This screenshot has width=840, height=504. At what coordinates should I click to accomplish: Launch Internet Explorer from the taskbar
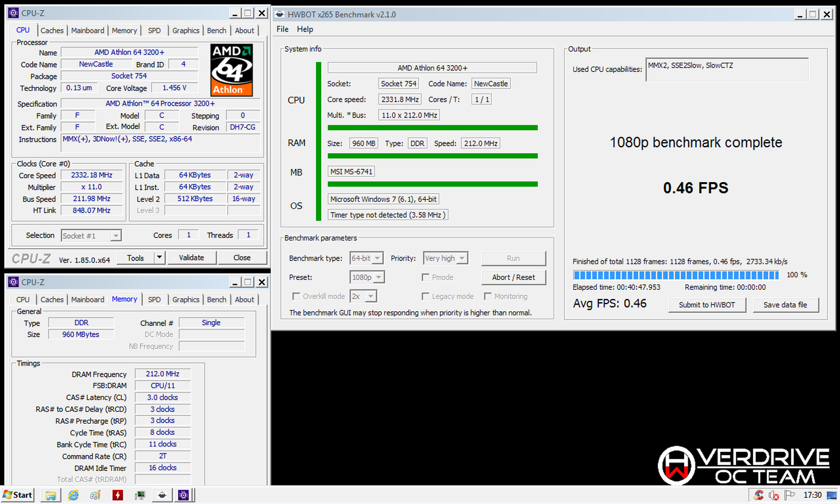[x=73, y=495]
